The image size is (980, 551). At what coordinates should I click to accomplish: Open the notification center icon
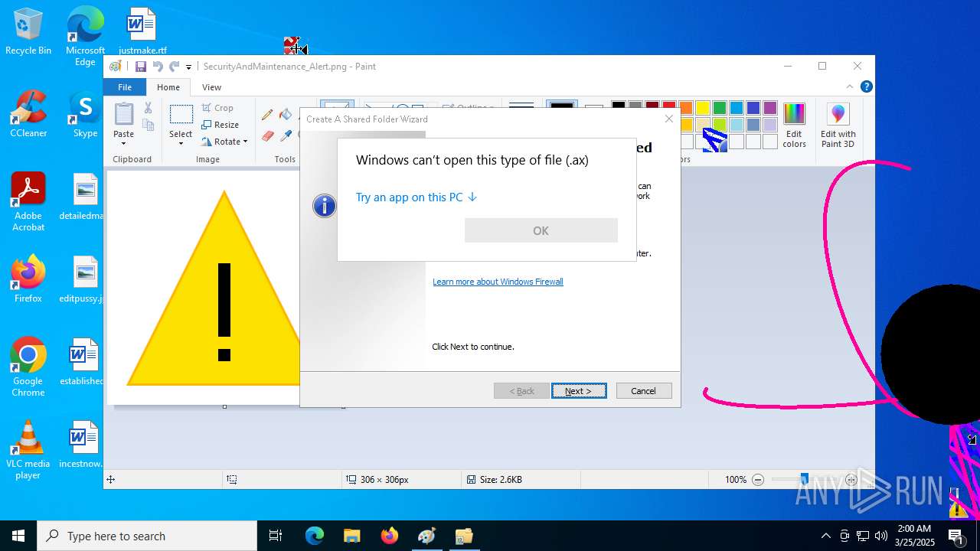pyautogui.click(x=956, y=536)
